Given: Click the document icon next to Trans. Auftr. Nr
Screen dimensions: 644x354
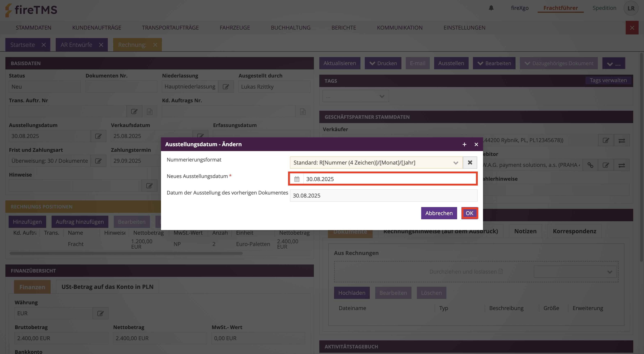Looking at the screenshot, I should coord(149,111).
